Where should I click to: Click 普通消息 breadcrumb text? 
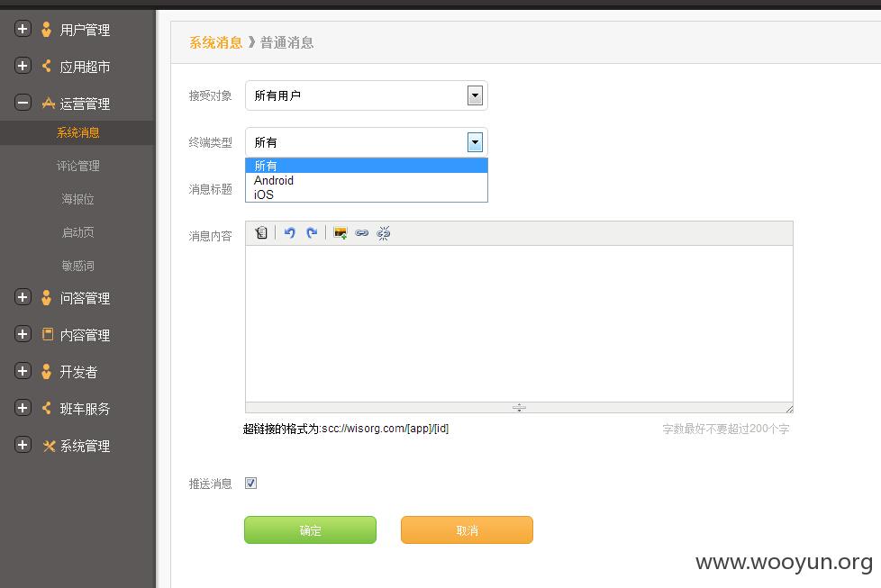pyautogui.click(x=287, y=42)
